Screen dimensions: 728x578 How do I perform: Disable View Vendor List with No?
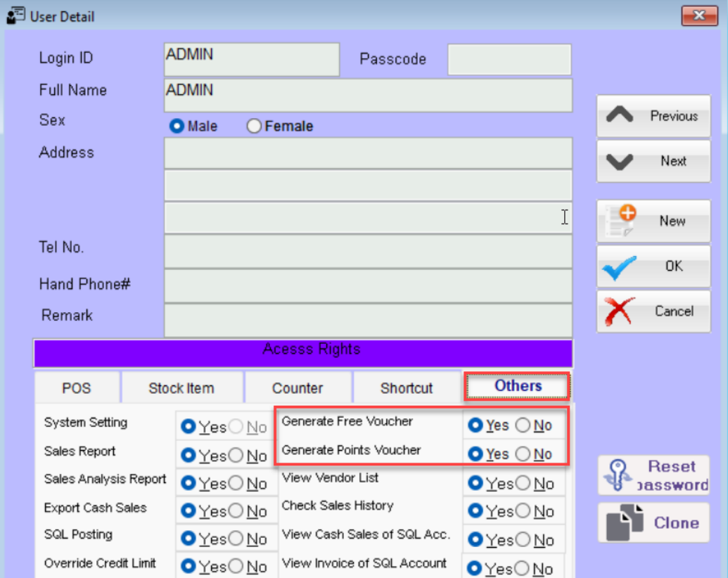[523, 484]
